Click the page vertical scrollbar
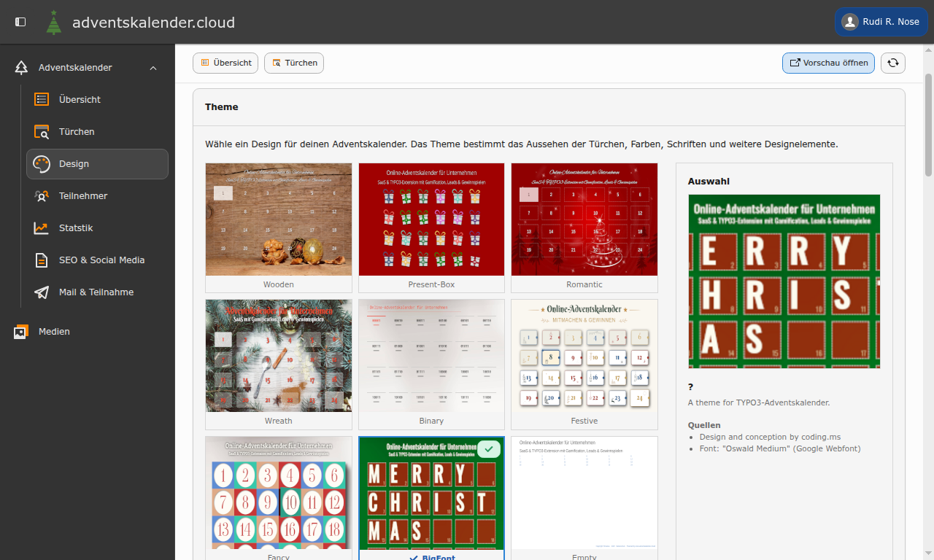Screen dimensions: 934x560 929,124
